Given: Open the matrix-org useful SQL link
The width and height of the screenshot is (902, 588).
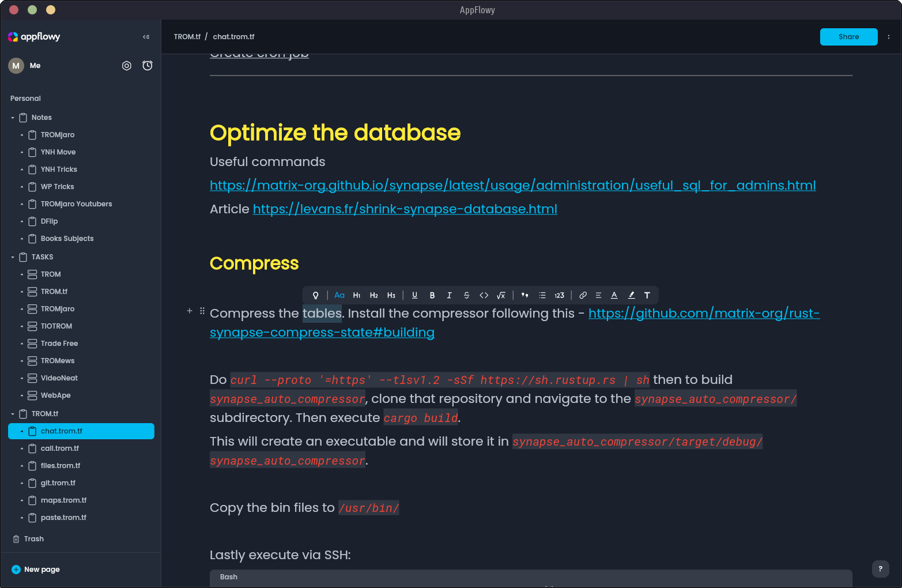Looking at the screenshot, I should click(x=512, y=186).
